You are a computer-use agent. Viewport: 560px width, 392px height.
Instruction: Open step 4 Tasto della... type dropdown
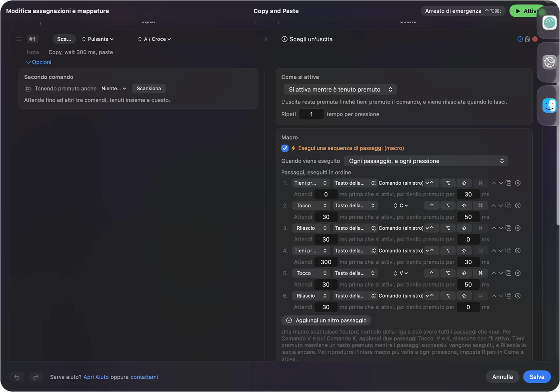click(355, 251)
